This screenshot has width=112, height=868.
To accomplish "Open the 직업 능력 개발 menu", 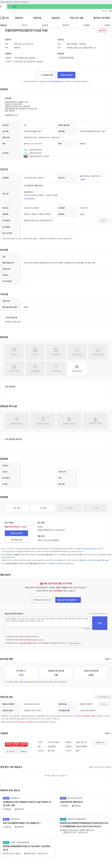I will point(76,18).
